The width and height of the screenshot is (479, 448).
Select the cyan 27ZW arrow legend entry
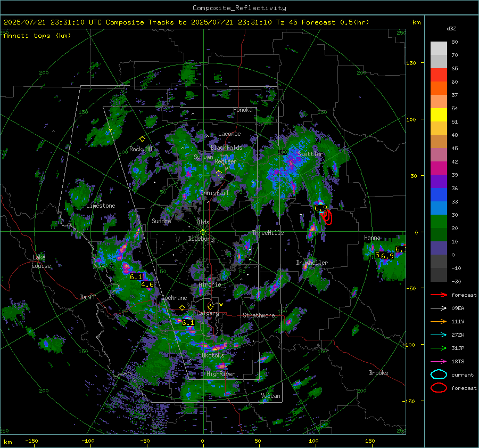tap(439, 335)
